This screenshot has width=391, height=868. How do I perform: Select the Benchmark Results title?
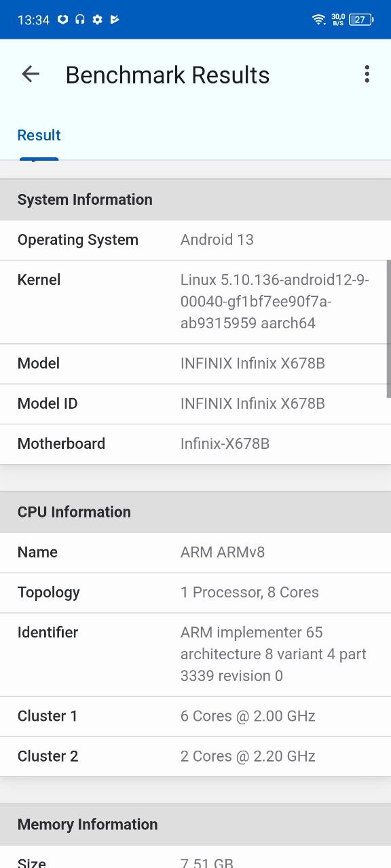click(168, 75)
